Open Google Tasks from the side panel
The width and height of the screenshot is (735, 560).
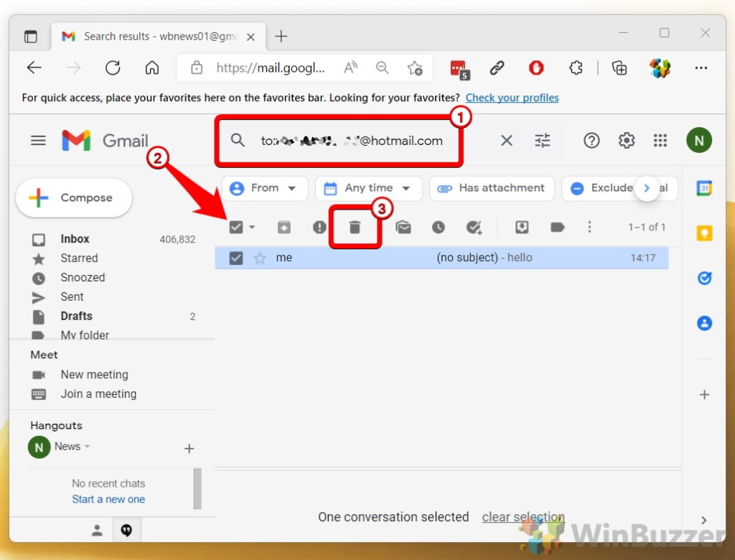pyautogui.click(x=704, y=278)
